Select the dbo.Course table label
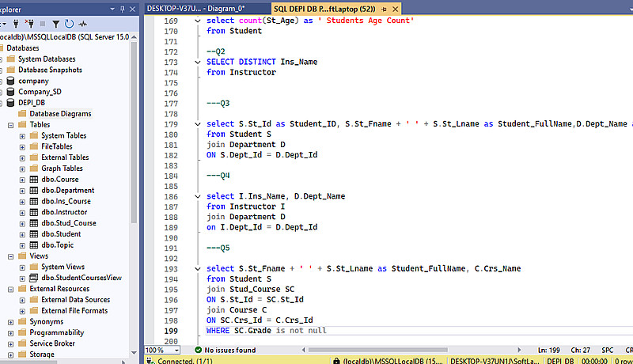633x364 pixels. point(60,179)
